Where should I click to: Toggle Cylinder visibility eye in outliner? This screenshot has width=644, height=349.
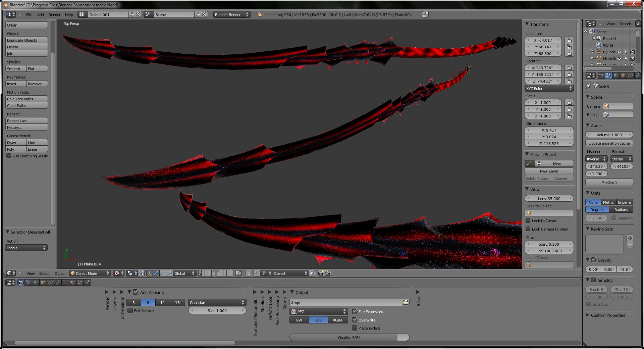[x=619, y=52]
